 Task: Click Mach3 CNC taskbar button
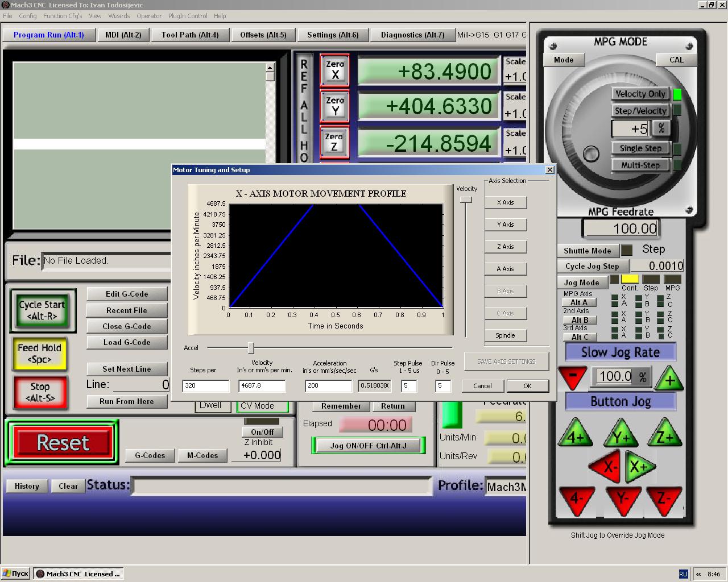(x=78, y=573)
